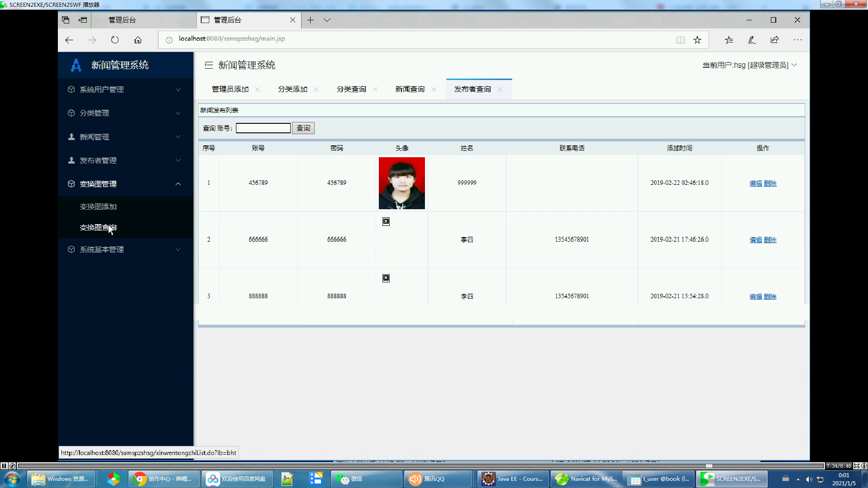Click the tabs set aside icon

[66, 20]
